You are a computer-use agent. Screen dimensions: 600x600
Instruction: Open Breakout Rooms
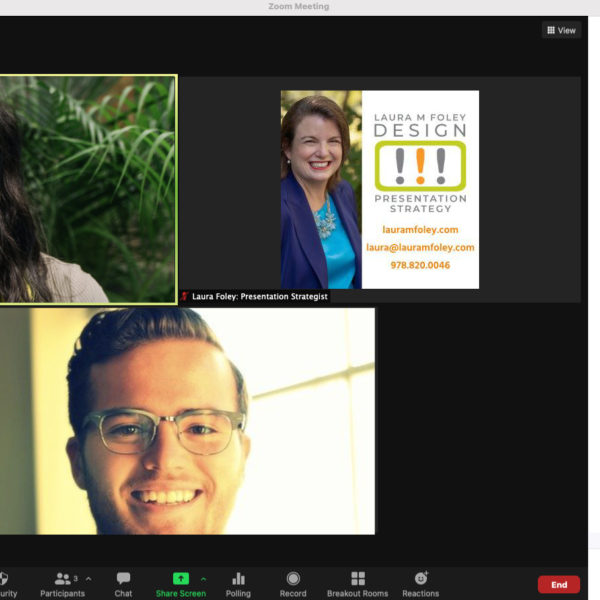click(x=357, y=584)
